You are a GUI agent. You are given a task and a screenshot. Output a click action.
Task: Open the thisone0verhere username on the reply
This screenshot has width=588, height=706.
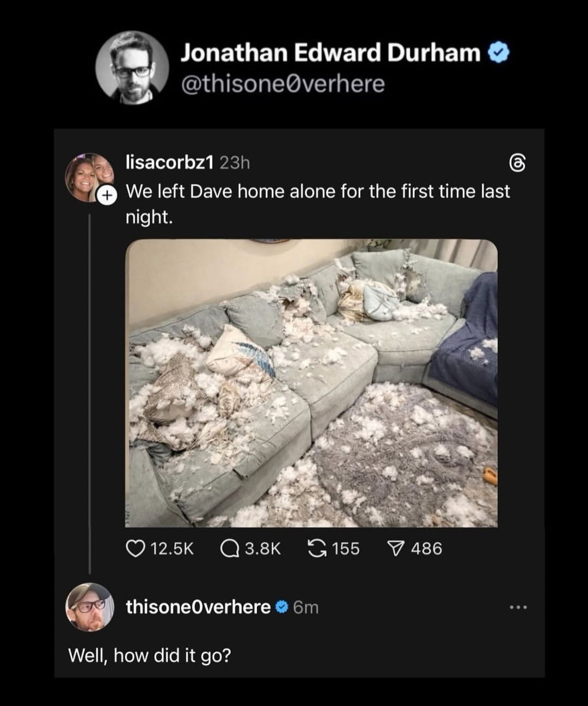pos(198,607)
